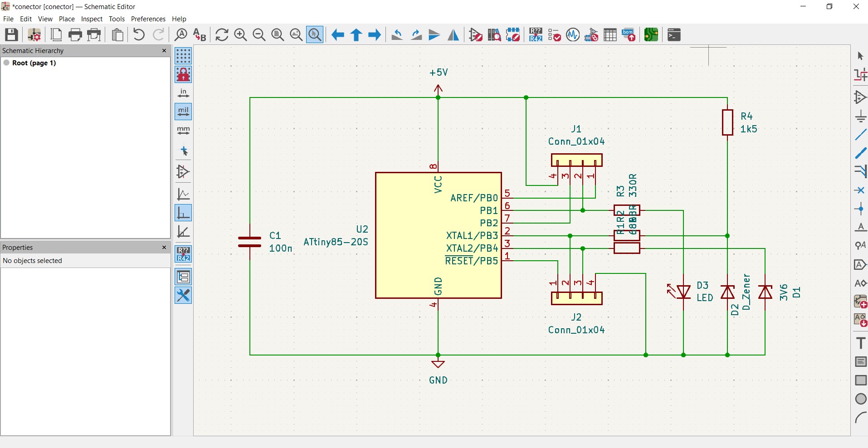This screenshot has width=868, height=448.
Task: Open the Tools menu
Action: pyautogui.click(x=117, y=19)
